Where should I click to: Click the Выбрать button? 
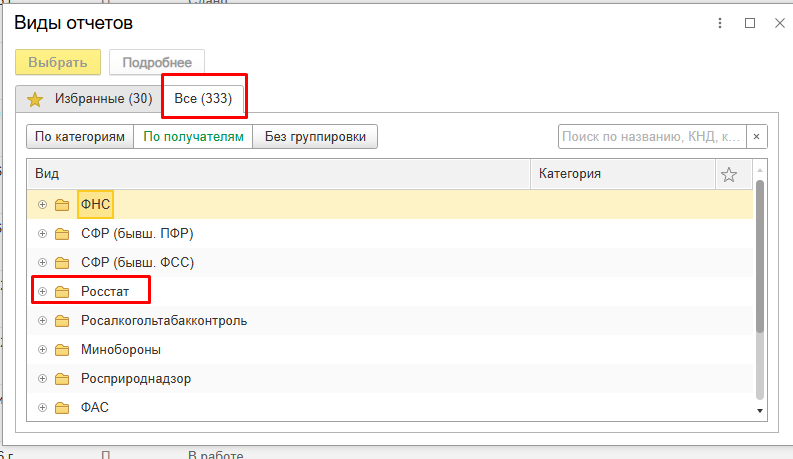coord(58,62)
